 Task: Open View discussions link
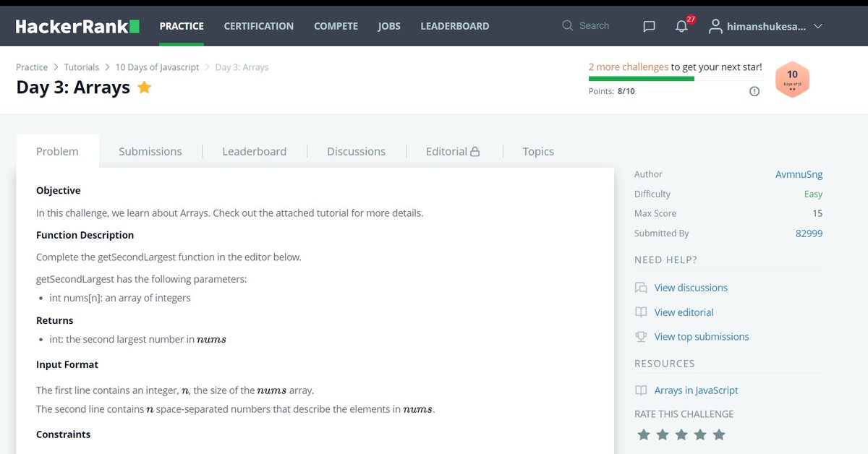[691, 288]
